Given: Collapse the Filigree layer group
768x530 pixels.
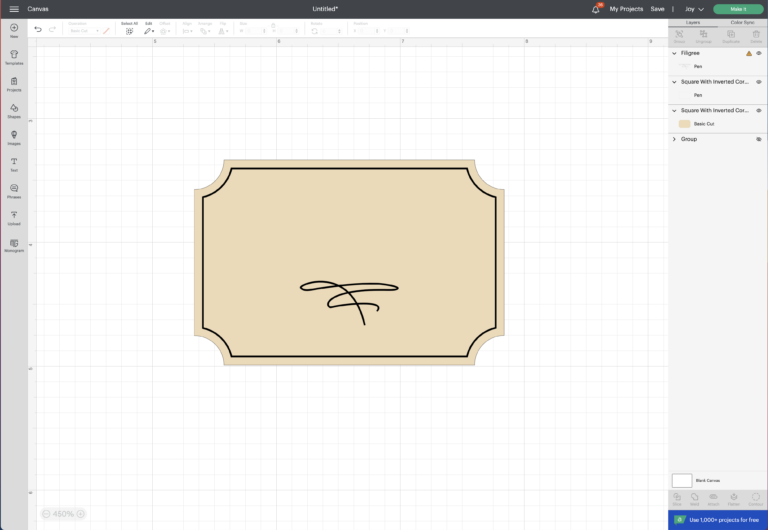Looking at the screenshot, I should (x=674, y=53).
